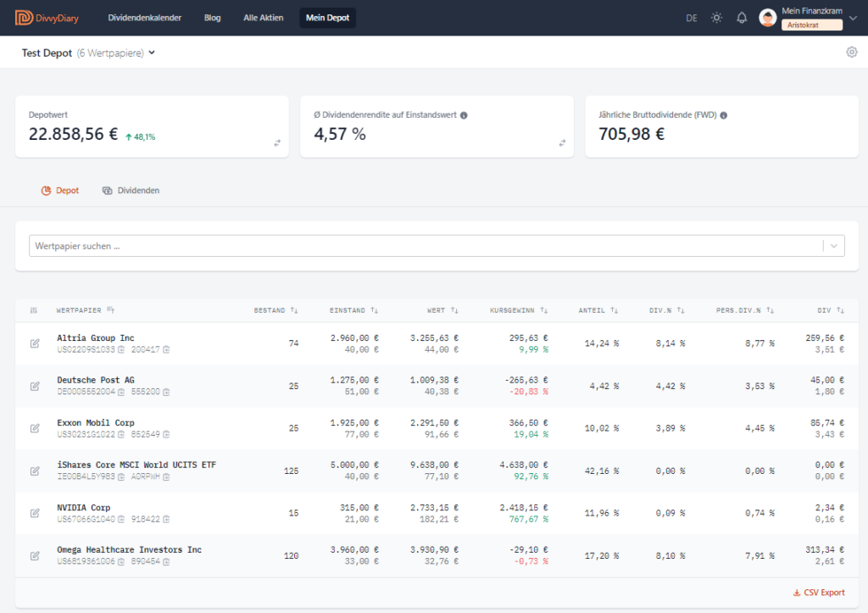The height and width of the screenshot is (613, 868).
Task: Edit the Deutsche Post AG position
Action: click(x=35, y=386)
